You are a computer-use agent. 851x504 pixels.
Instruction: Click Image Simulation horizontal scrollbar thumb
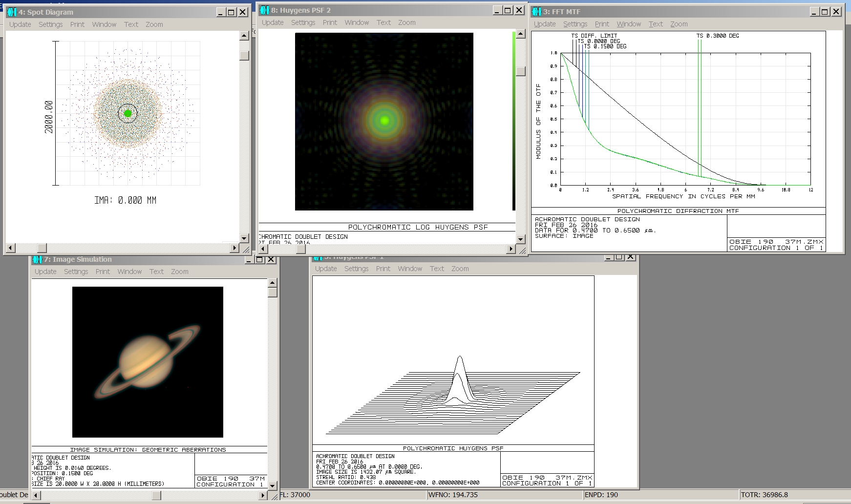tap(156, 495)
